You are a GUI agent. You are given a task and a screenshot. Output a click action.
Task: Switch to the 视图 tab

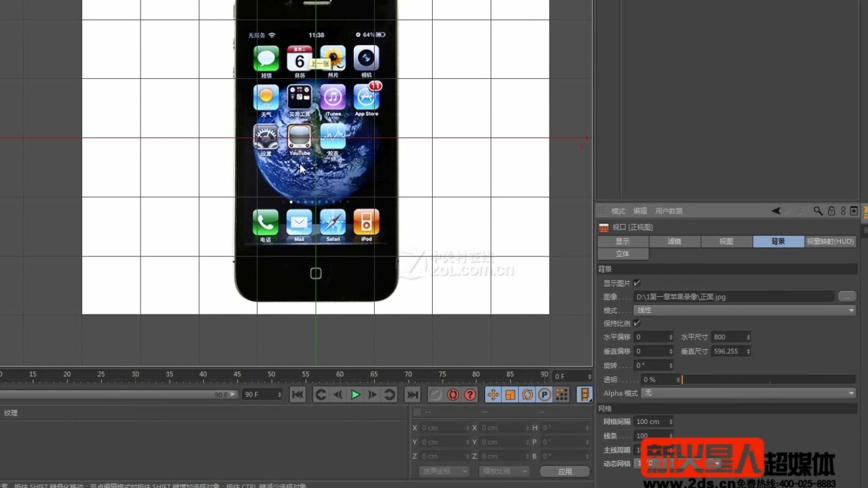[726, 242]
